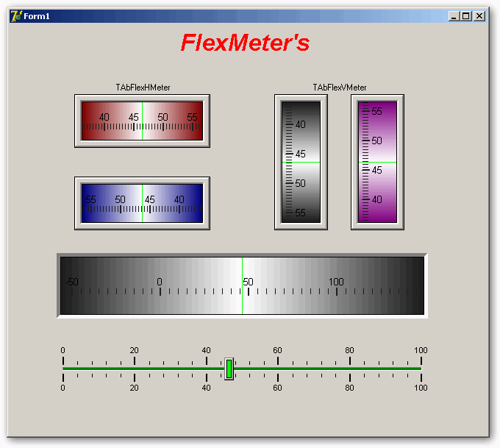Click the blue horizontal flex meter
Screen dimensions: 500x448
pos(142,203)
